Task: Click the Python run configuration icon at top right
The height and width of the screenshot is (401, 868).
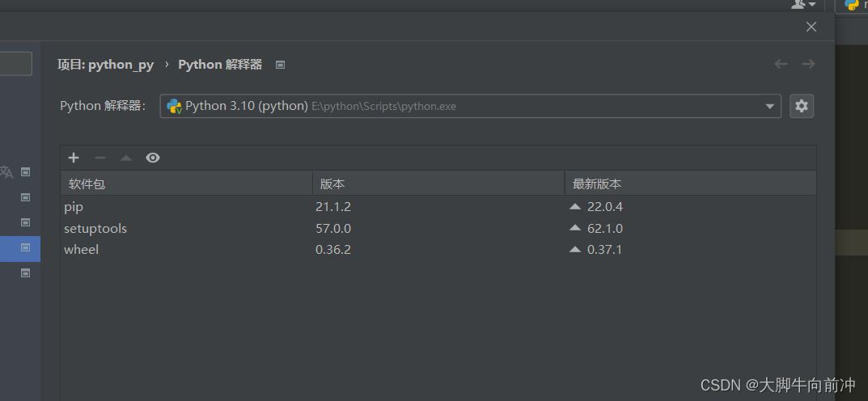Action: [x=851, y=5]
